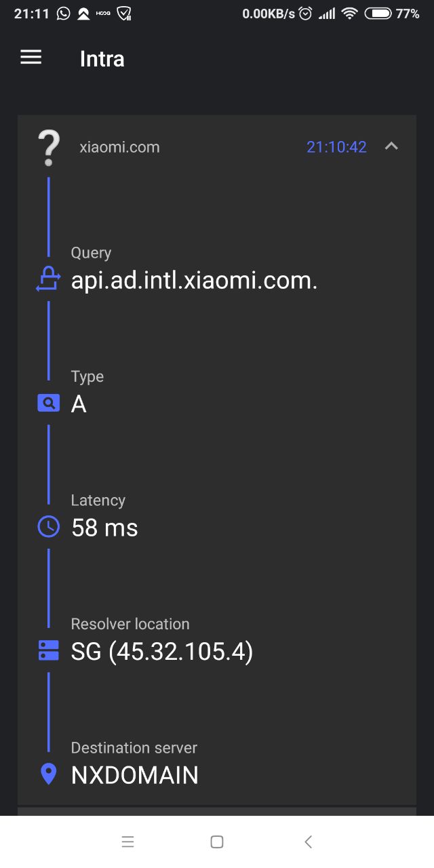The height and width of the screenshot is (868, 434).
Task: Tap the location pin beside NXDOMAIN
Action: 47,774
